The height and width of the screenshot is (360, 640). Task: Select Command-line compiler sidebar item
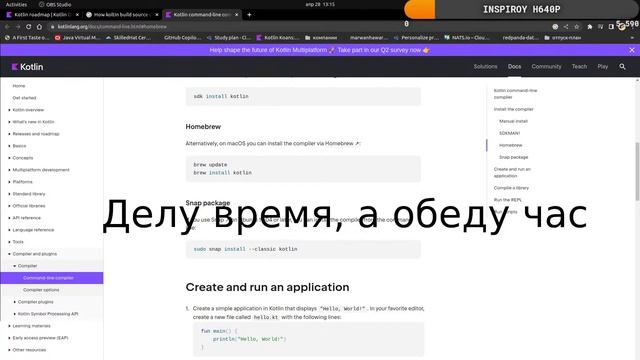pyautogui.click(x=51, y=278)
